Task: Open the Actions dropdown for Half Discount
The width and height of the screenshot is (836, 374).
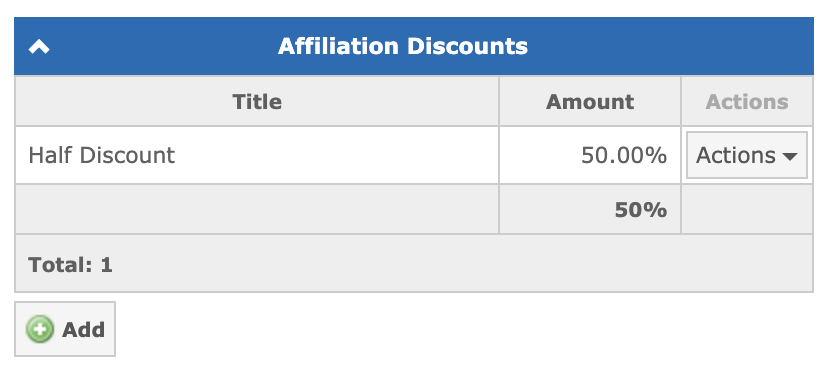Action: click(746, 155)
